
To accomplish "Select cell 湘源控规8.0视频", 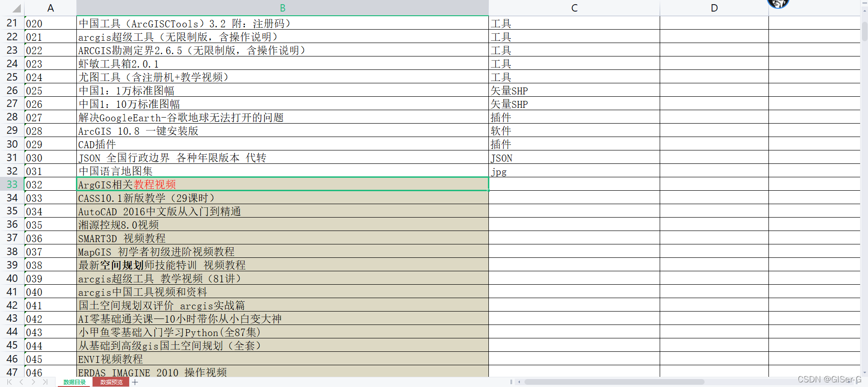I will pyautogui.click(x=282, y=225).
